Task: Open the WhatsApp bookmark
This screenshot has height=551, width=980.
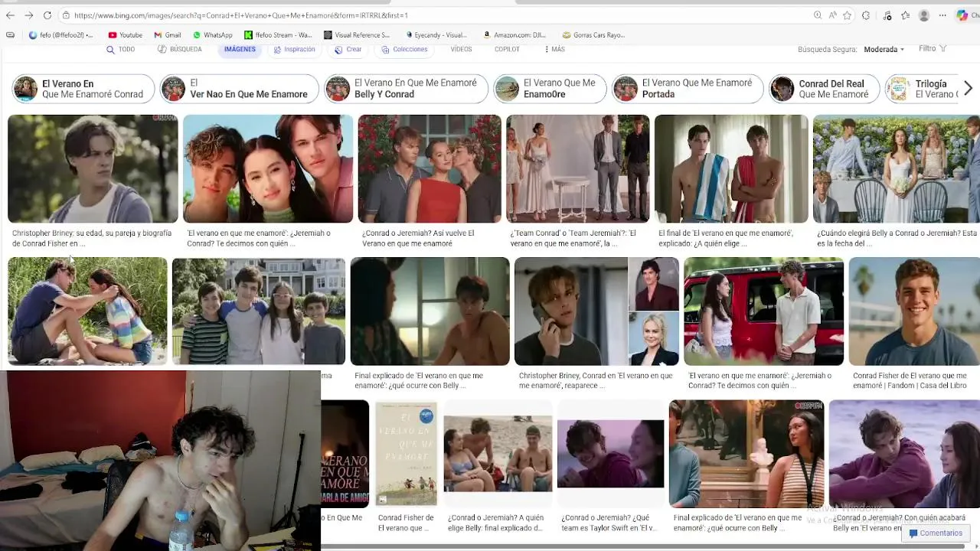Action: click(212, 35)
